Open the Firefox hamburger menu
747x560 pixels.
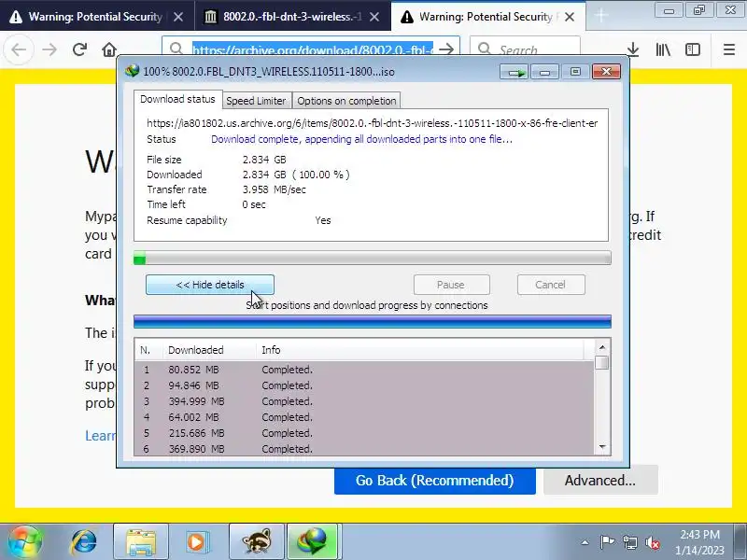[729, 49]
